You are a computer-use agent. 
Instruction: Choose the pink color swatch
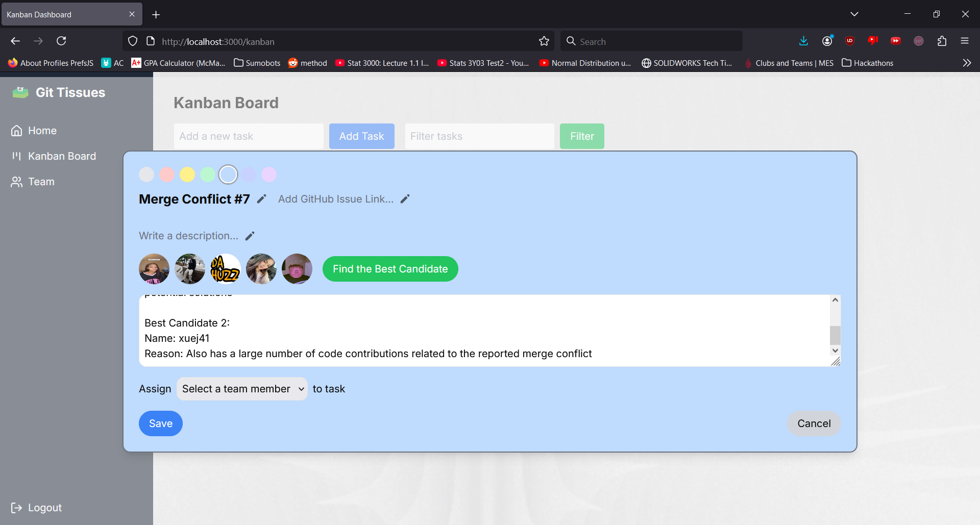167,174
